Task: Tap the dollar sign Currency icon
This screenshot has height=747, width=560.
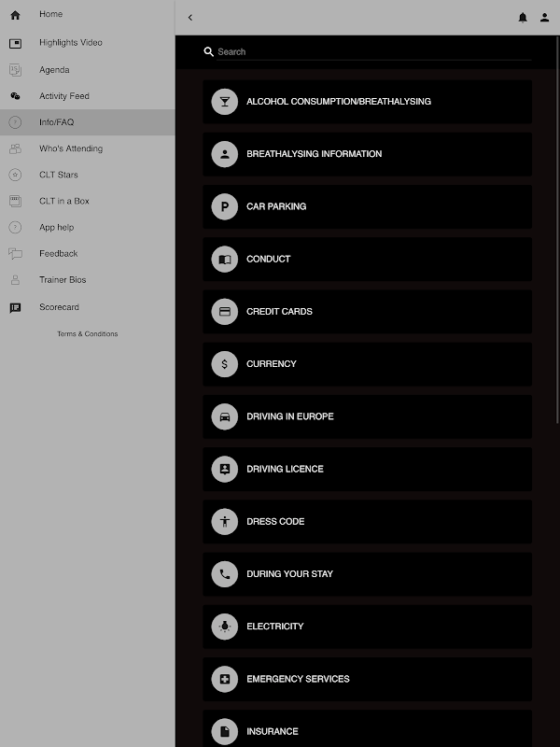Action: pos(224,364)
